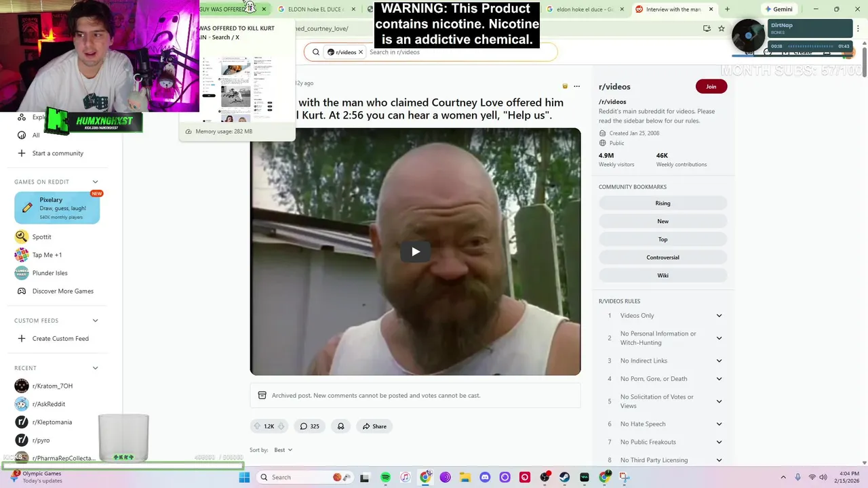
Task: Join the r/videos community
Action: click(x=711, y=86)
